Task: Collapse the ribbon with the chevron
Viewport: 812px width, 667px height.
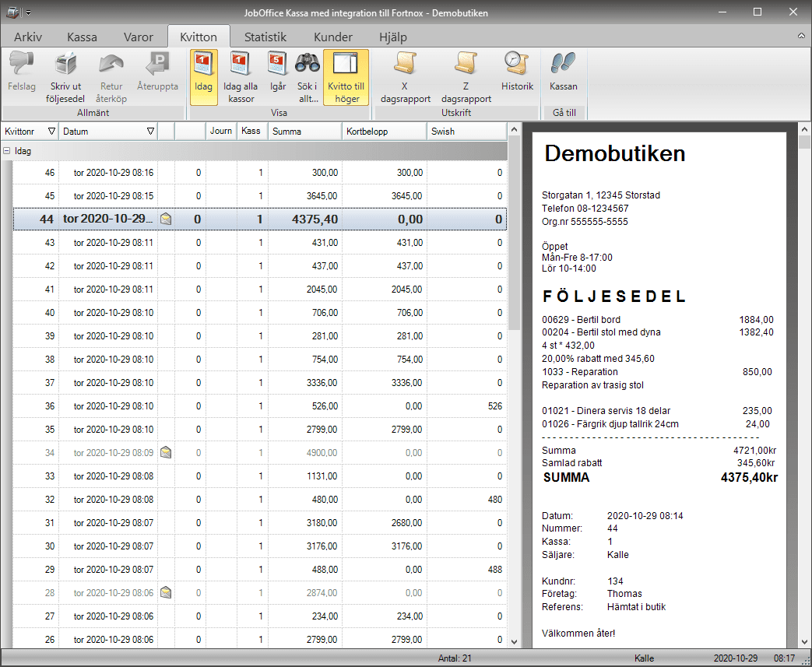Action: [x=801, y=37]
